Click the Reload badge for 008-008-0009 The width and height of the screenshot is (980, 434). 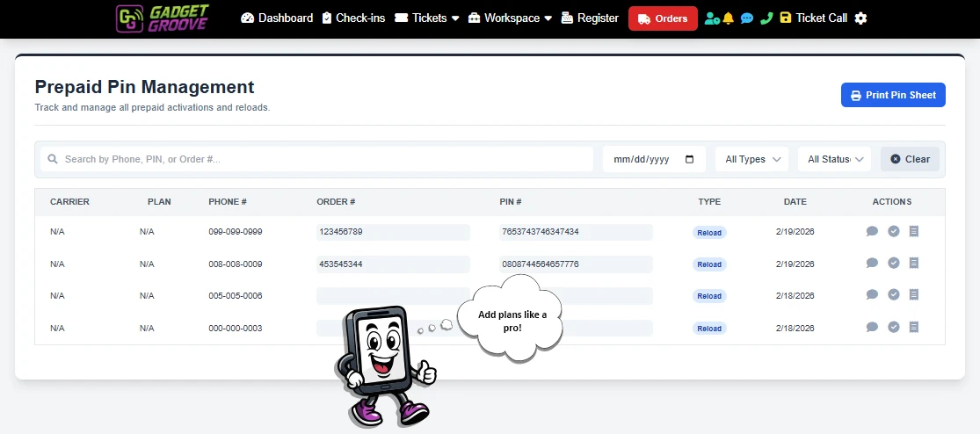[x=709, y=264]
